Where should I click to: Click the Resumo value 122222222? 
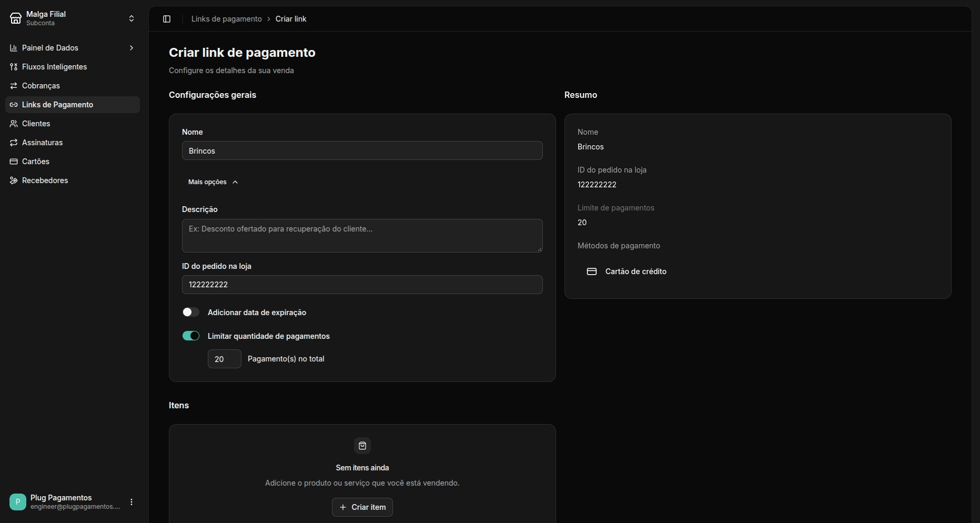(597, 185)
